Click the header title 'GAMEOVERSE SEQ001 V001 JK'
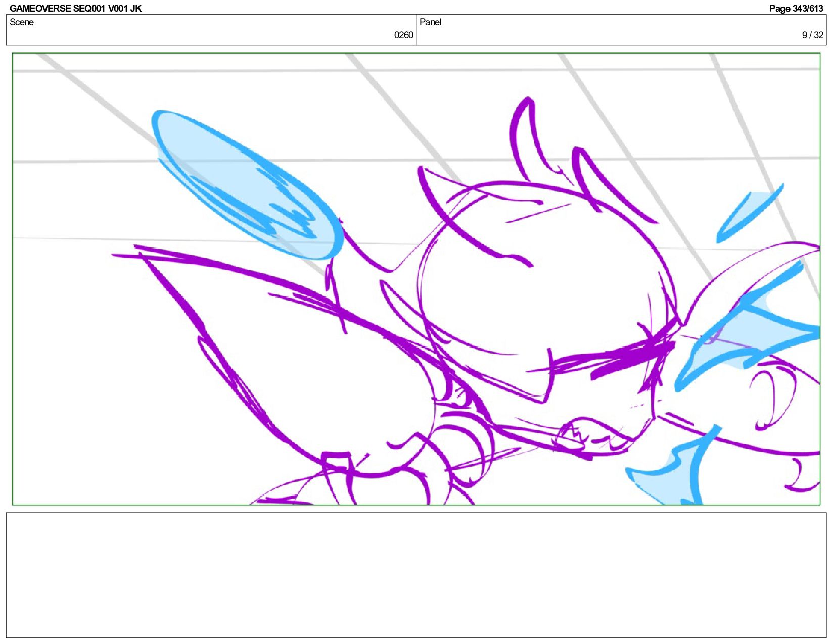The image size is (834, 644). coord(75,8)
